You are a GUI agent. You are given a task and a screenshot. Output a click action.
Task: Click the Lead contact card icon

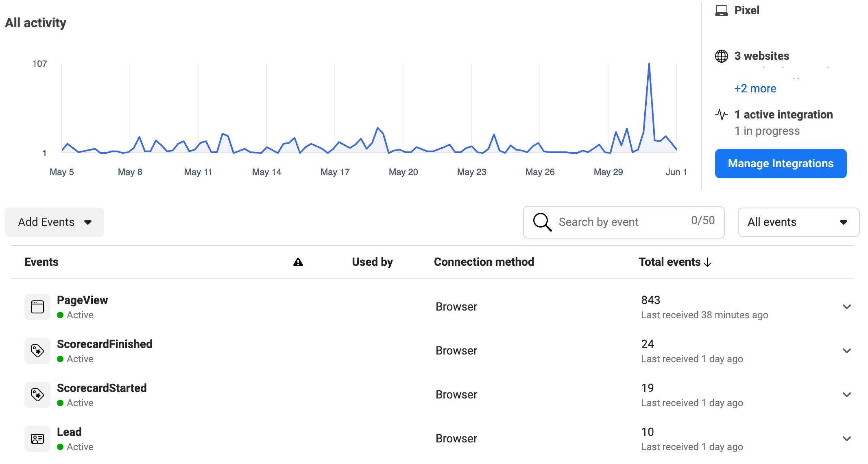(37, 438)
